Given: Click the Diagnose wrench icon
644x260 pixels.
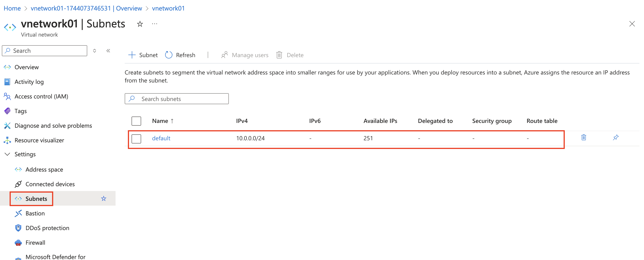Looking at the screenshot, I should 7,126.
